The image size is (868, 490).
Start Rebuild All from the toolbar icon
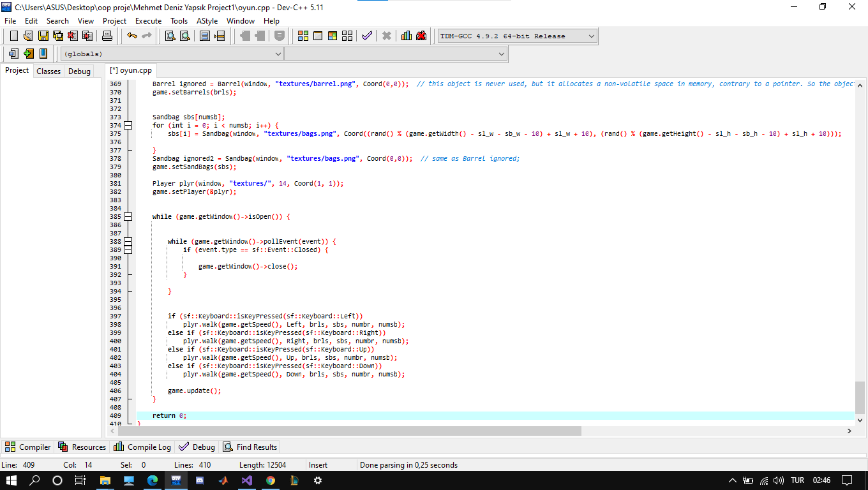click(347, 36)
